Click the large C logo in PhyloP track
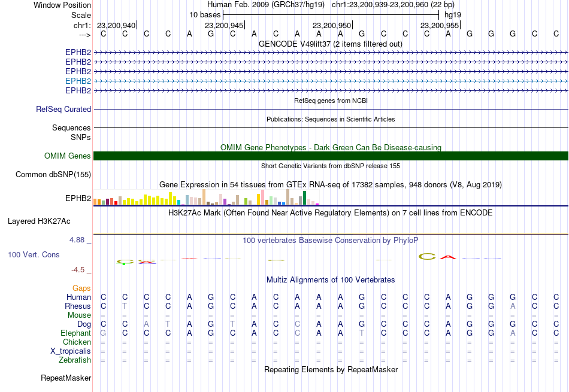This screenshot has width=569, height=392. click(426, 257)
